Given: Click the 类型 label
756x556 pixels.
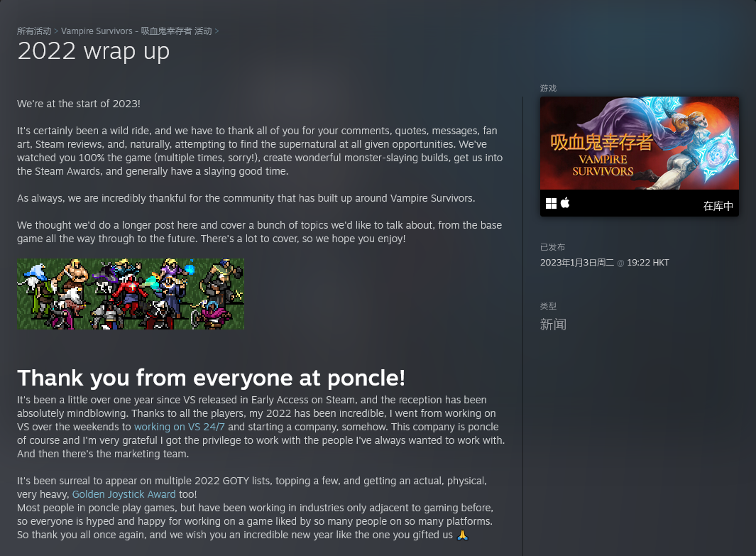Looking at the screenshot, I should [548, 306].
